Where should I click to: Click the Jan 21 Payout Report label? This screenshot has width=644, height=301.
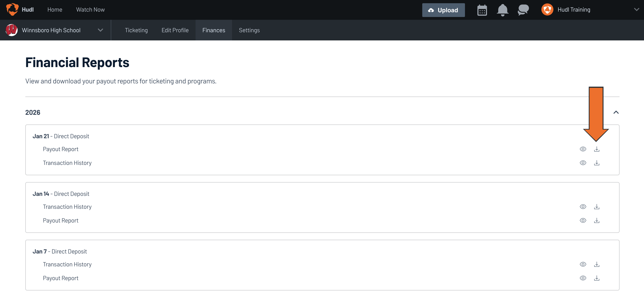61,149
